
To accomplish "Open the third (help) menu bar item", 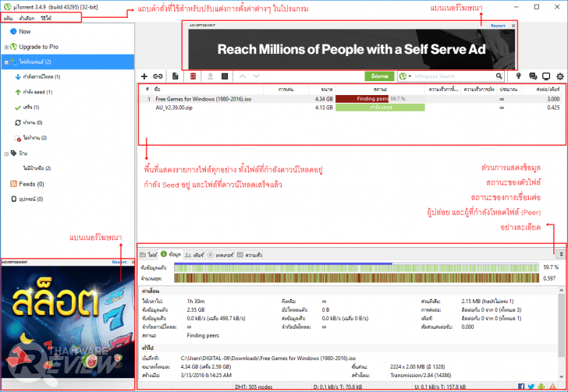I will click(x=46, y=18).
